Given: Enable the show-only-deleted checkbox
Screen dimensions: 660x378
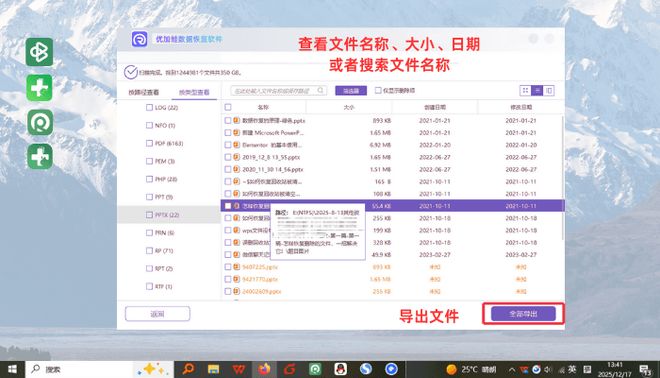Looking at the screenshot, I should (x=378, y=90).
